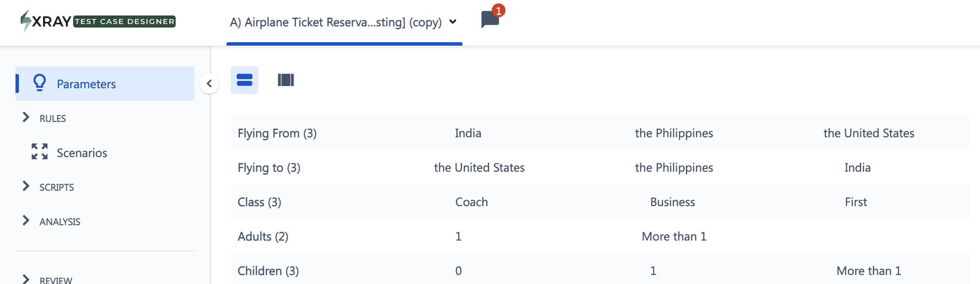Screen dimensions: 980x284
Task: Collapse the sidebar with the arrow button
Action: point(209,83)
